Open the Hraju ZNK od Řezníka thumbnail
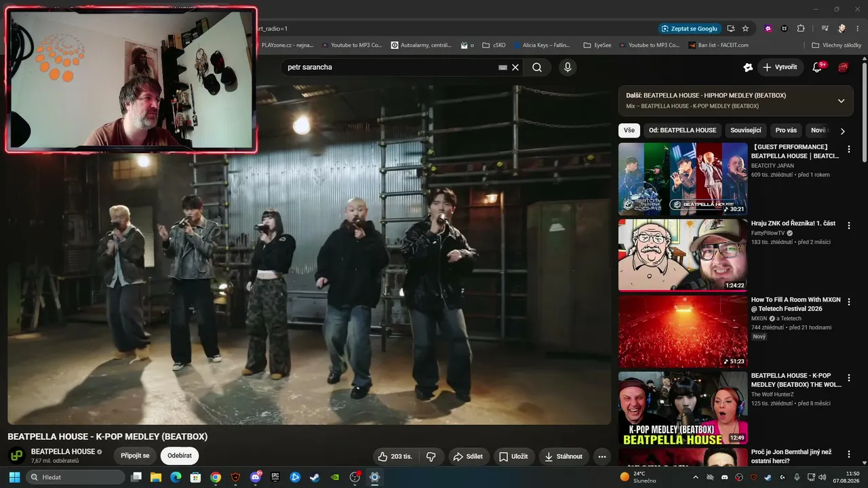The height and width of the screenshot is (488, 868). [683, 255]
